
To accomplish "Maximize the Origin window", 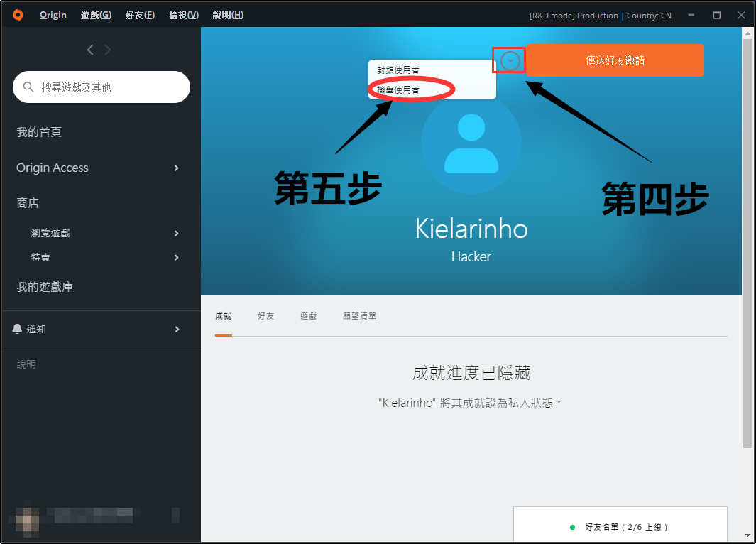I will point(716,15).
